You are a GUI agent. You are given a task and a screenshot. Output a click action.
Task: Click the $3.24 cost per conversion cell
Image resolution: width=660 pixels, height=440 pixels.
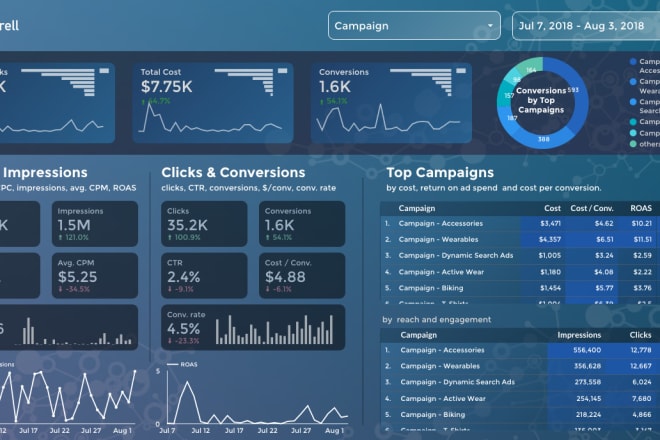click(x=604, y=255)
